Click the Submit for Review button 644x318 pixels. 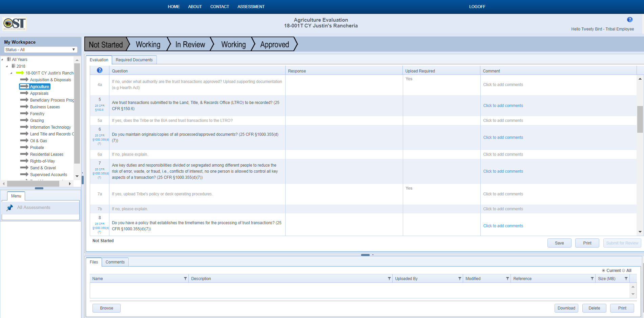(622, 243)
